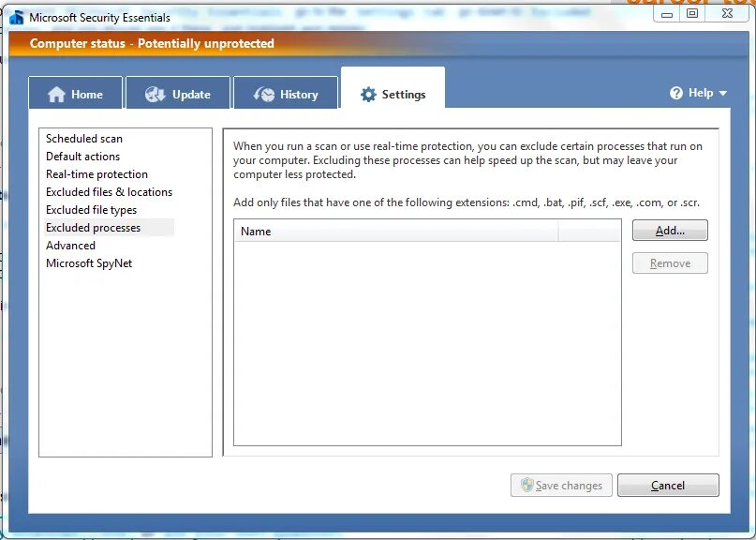The width and height of the screenshot is (756, 540).
Task: Switch to the Home tab
Action: [x=75, y=93]
